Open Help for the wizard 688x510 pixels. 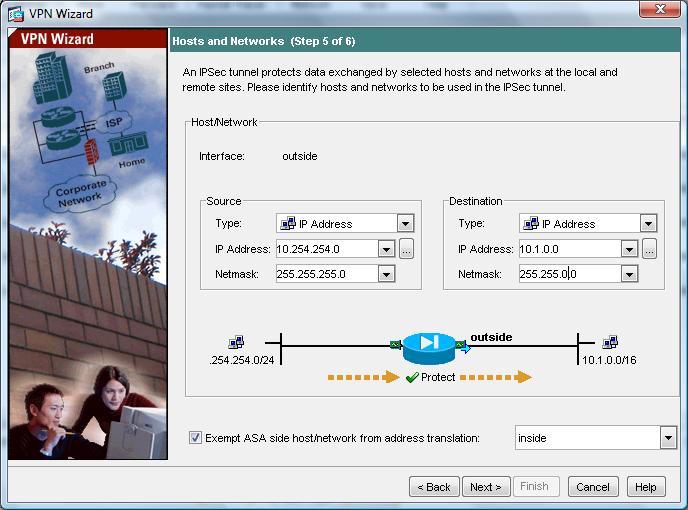tap(646, 487)
